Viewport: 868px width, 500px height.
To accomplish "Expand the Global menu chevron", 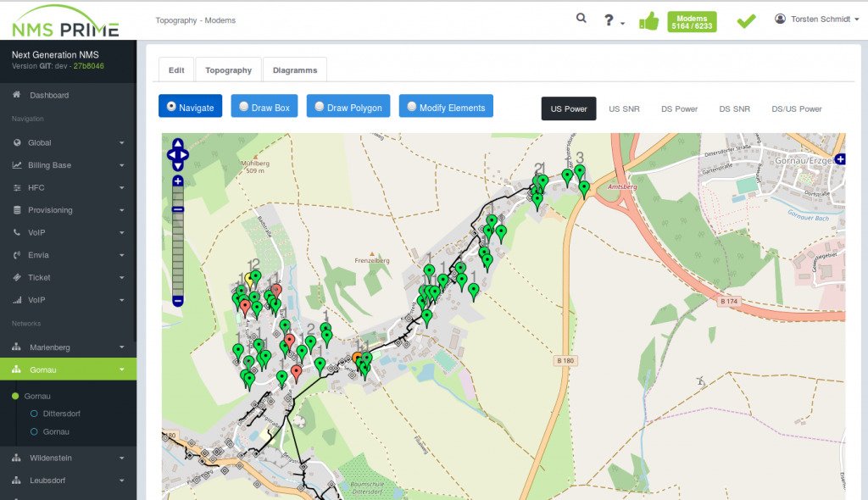I will (x=122, y=143).
